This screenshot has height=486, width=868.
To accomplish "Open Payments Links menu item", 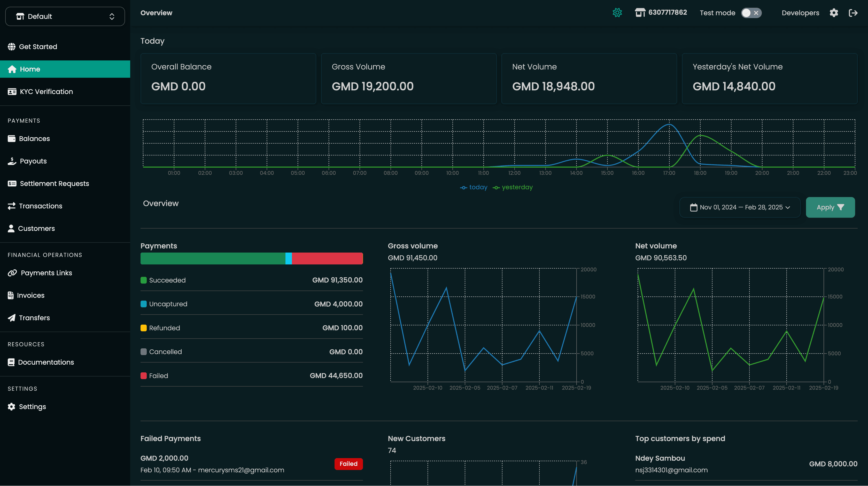I will pyautogui.click(x=65, y=273).
